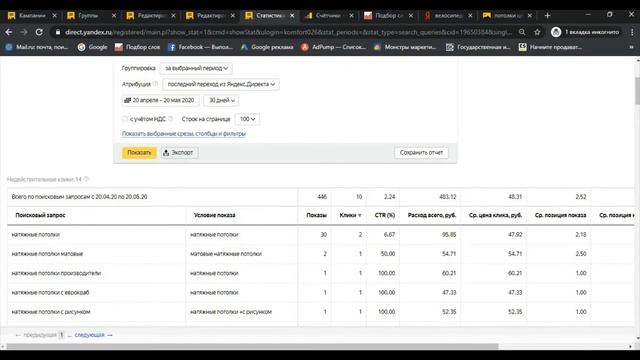This screenshot has width=640, height=360.
Task: Open Google реклама bookmark
Action: [x=267, y=47]
